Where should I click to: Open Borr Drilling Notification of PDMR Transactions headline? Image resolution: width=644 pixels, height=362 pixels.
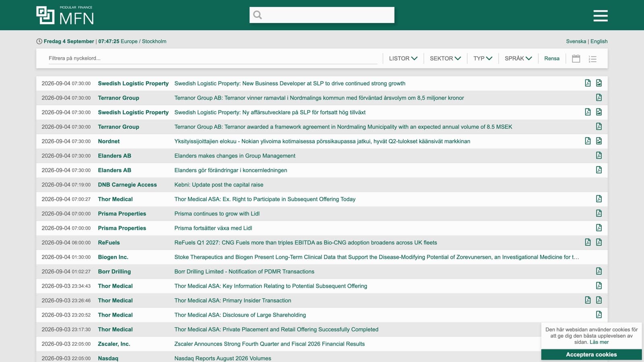point(244,271)
